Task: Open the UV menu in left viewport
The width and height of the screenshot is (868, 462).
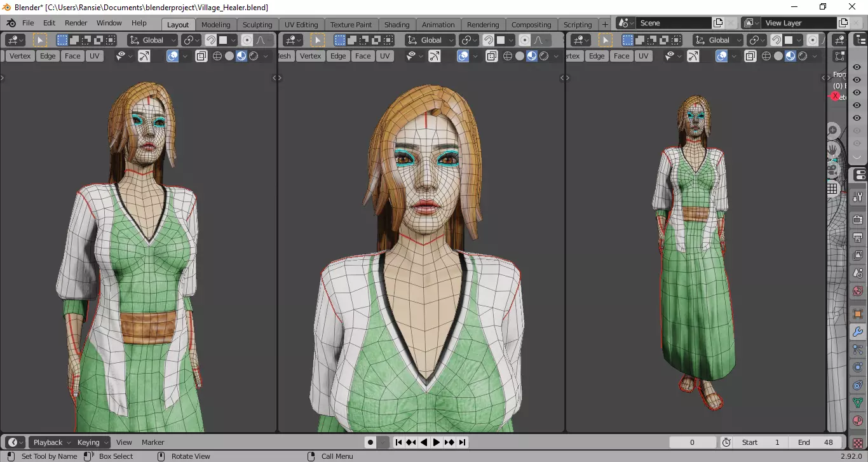Action: coord(95,56)
